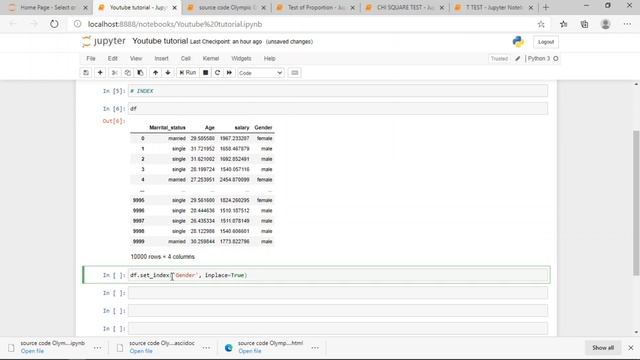Viewport: 640px width, 360px height.
Task: Open options for the html download
Action: [x=315, y=348]
